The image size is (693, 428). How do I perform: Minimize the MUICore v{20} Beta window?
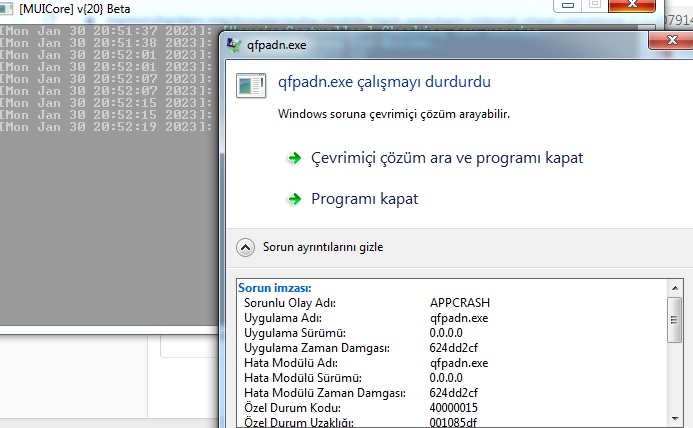[x=568, y=5]
